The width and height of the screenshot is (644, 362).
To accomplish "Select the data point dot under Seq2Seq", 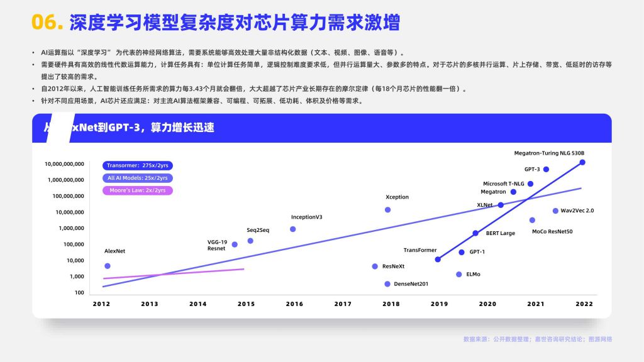I will 250,241.
